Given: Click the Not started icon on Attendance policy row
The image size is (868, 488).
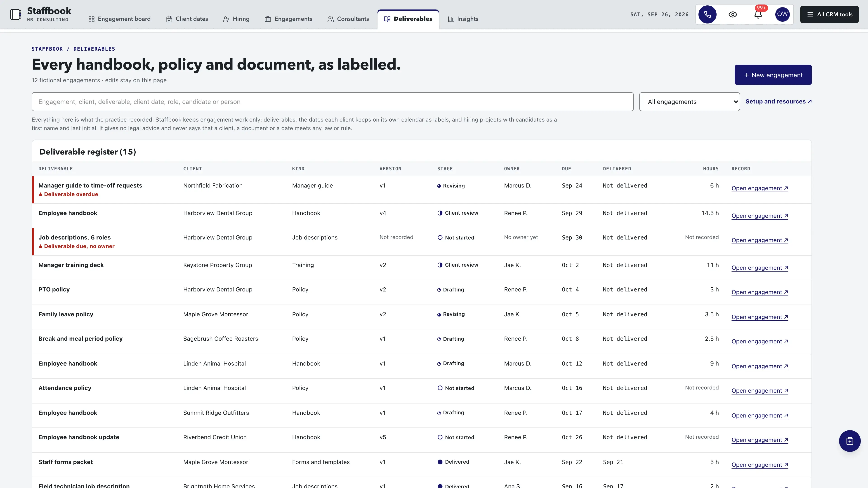Looking at the screenshot, I should 440,388.
